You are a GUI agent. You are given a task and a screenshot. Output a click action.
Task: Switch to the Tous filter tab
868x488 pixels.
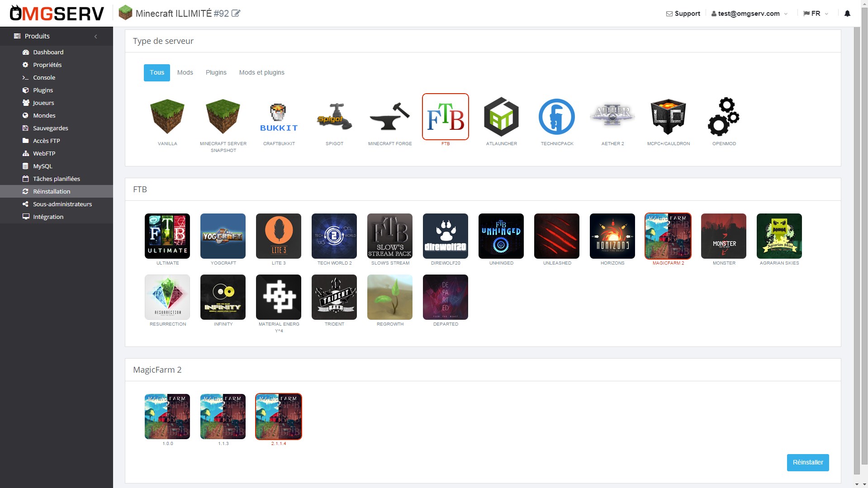[x=157, y=72]
